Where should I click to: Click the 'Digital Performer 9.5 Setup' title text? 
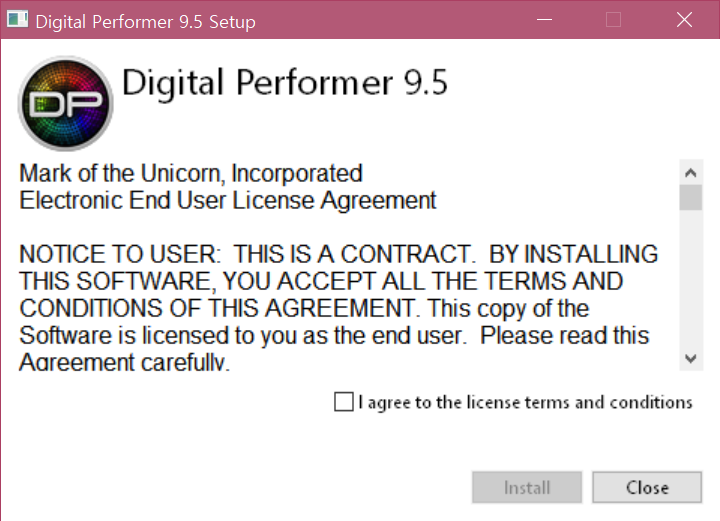coord(146,22)
